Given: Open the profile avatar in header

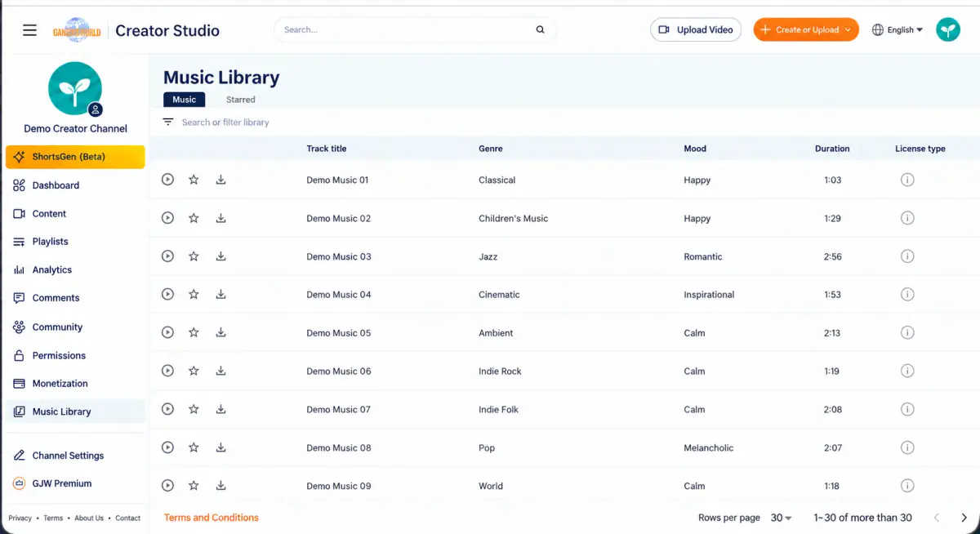Looking at the screenshot, I should pos(947,30).
